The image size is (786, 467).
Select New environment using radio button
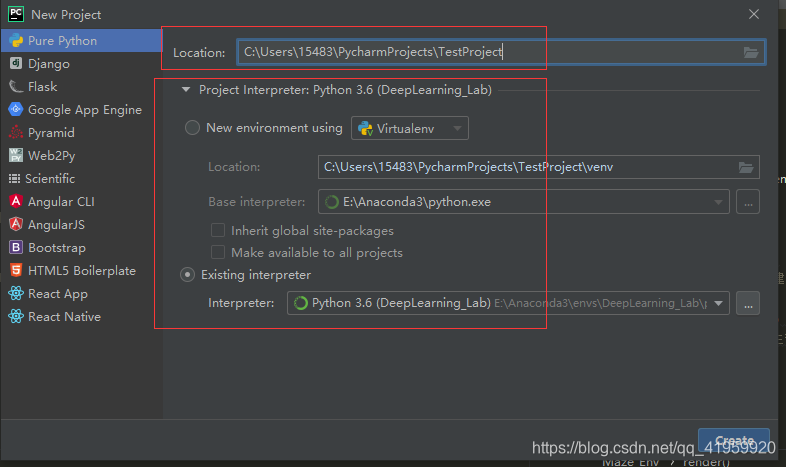click(x=192, y=128)
